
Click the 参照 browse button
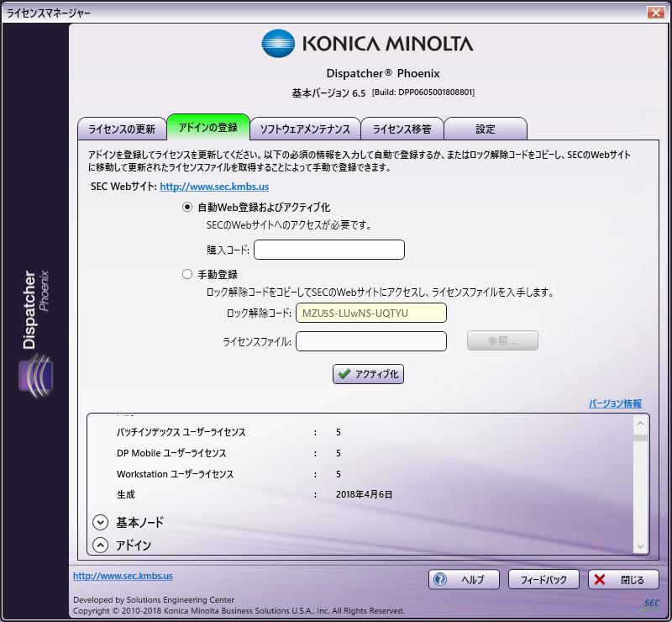click(x=502, y=340)
